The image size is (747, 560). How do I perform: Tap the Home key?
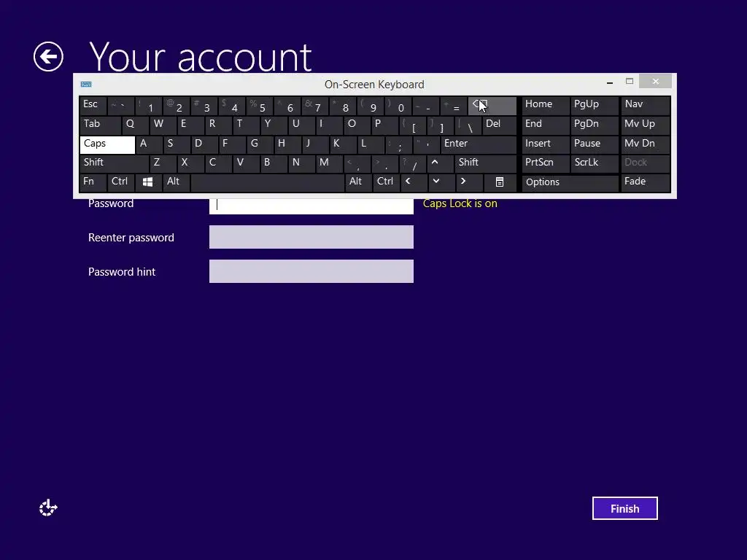(546, 106)
